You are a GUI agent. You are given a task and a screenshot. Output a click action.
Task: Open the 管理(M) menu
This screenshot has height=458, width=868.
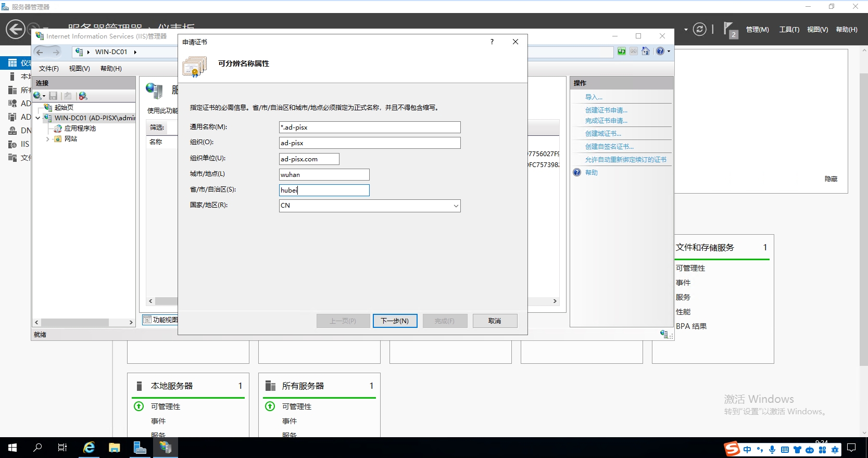pos(757,30)
